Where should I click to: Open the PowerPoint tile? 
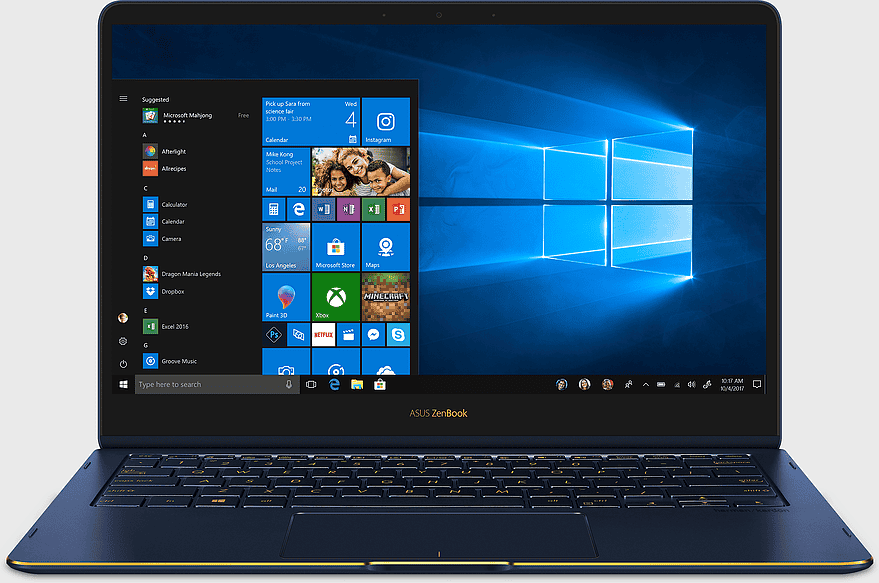399,210
